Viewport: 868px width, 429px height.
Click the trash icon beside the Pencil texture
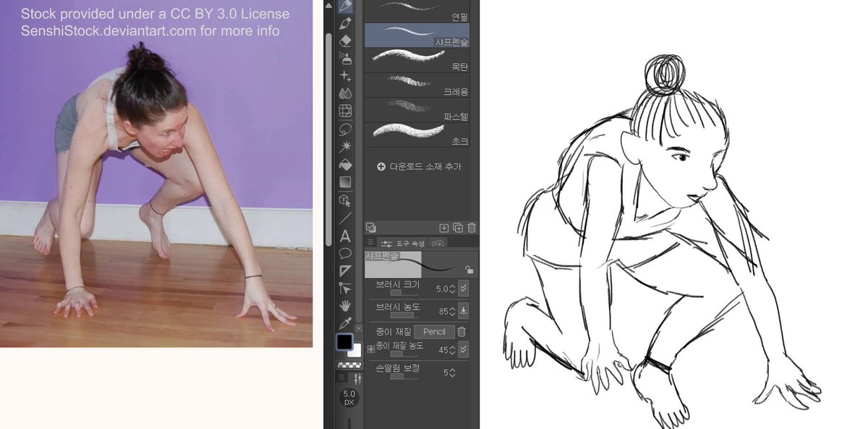tap(461, 331)
